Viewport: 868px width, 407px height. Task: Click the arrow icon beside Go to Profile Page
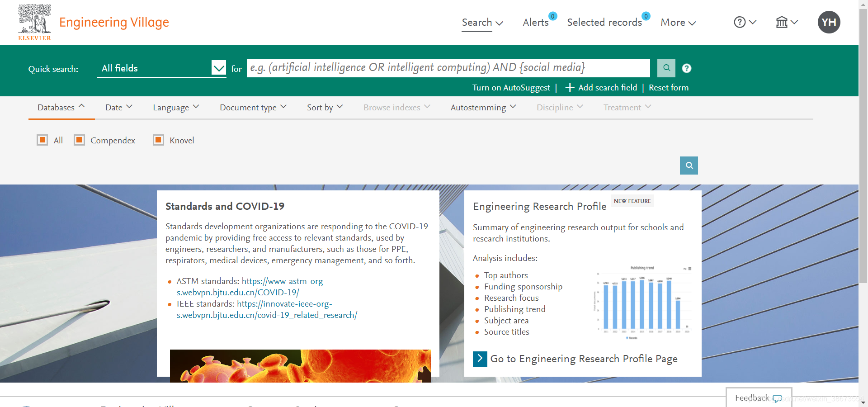[480, 359]
